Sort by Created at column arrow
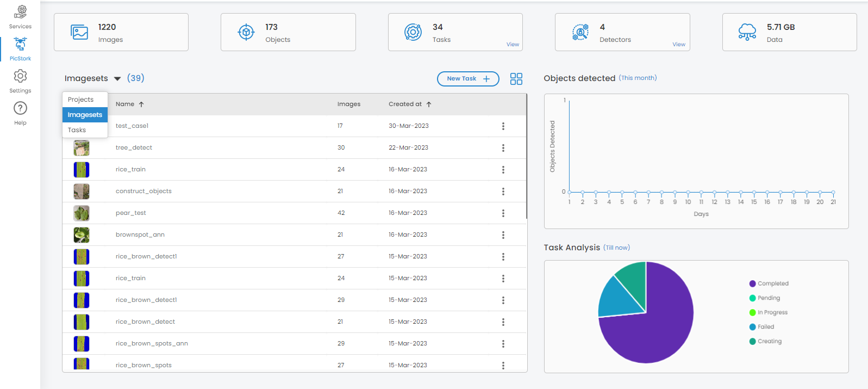The height and width of the screenshot is (389, 868). pos(429,104)
